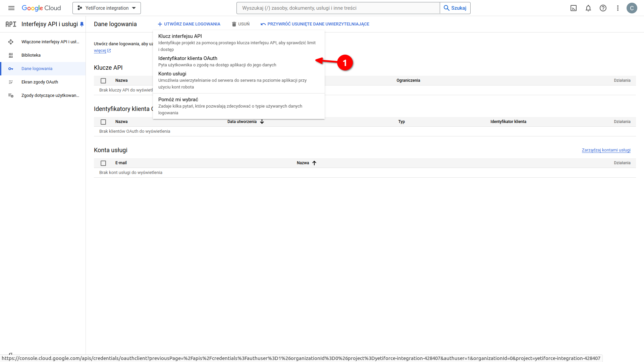Viewport: 644px width, 362px height.
Task: Click the Identyfikator klienta column header
Action: pos(508,122)
